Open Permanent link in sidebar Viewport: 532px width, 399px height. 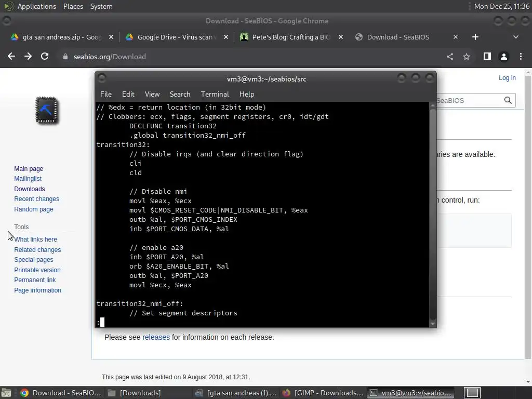coord(35,280)
